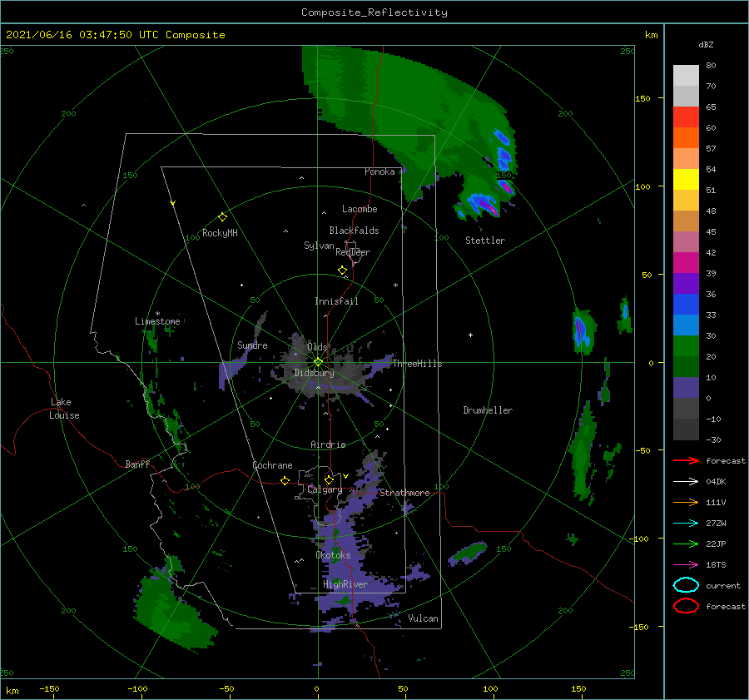The height and width of the screenshot is (700, 749).
Task: Click the white 04DK arrow icon
Action: 686,481
